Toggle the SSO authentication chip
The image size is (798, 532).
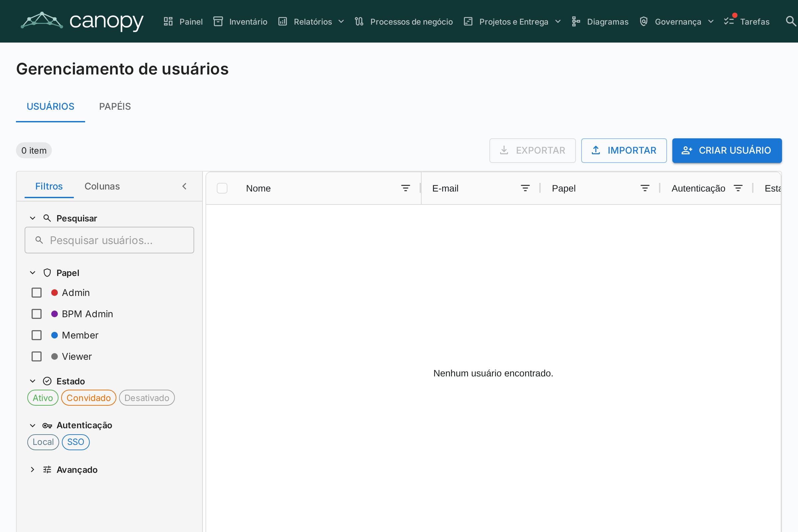tap(76, 442)
